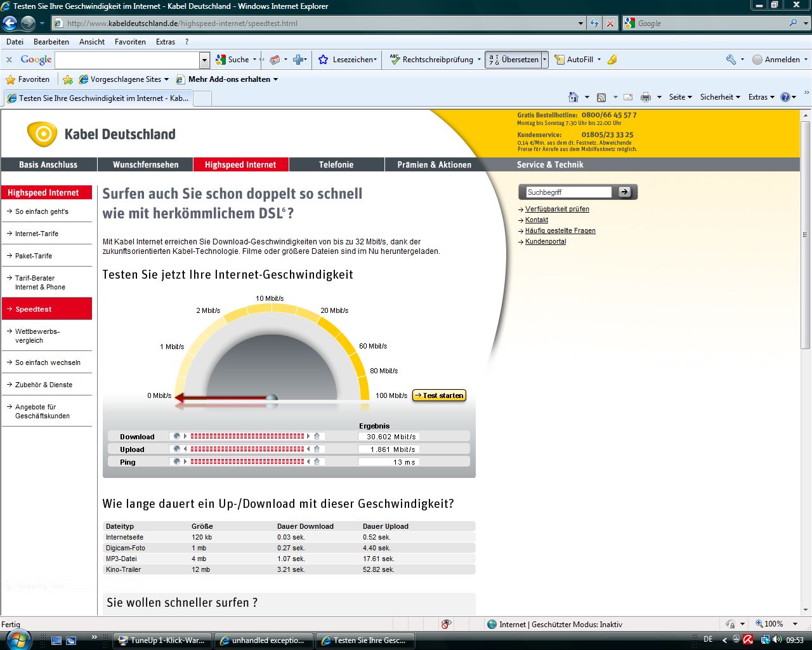Viewport: 812px width, 650px height.
Task: Open the Favoriten star panel
Action: [x=27, y=79]
